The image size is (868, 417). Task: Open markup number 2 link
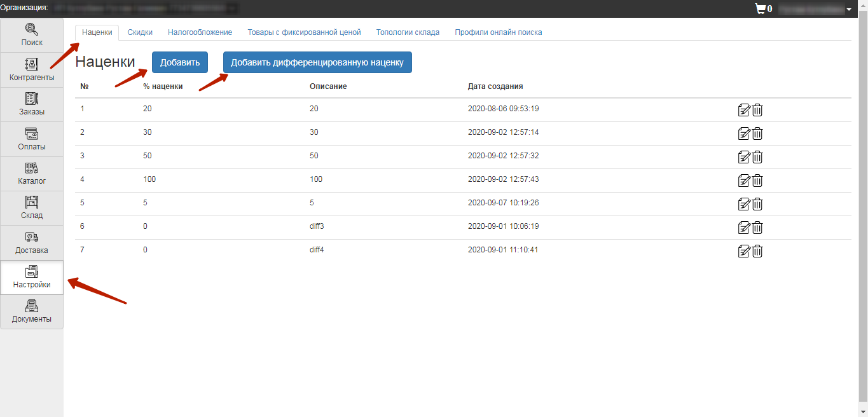pyautogui.click(x=82, y=132)
